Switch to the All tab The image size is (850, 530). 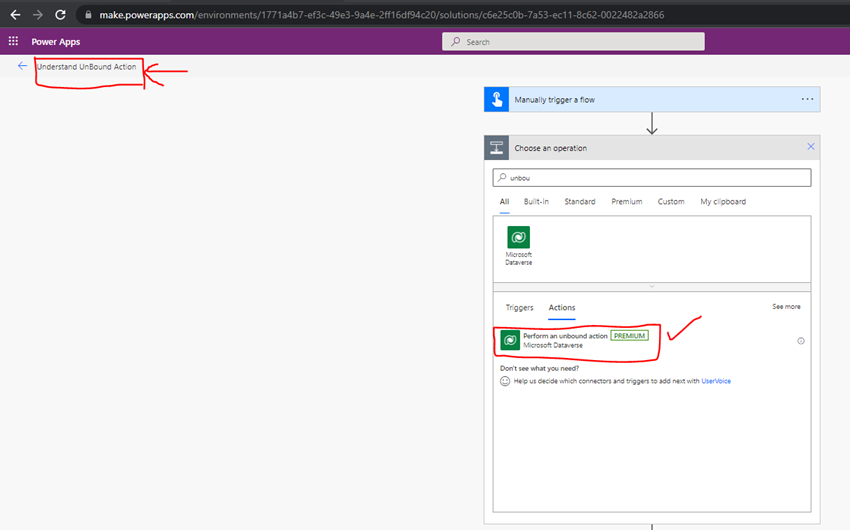[x=504, y=202]
